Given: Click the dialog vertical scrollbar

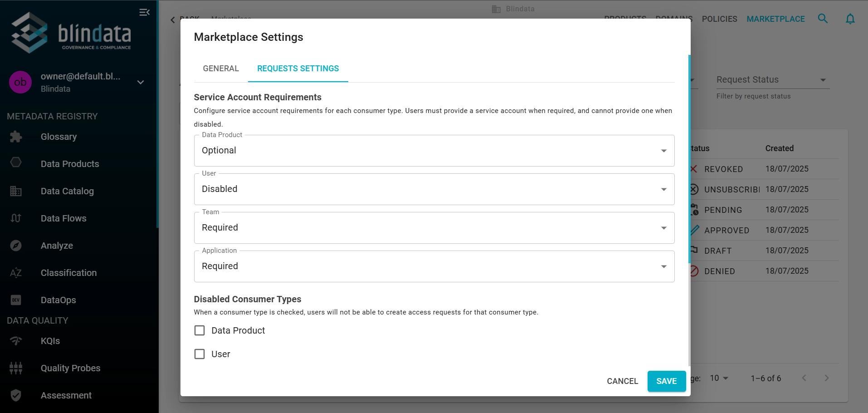Looking at the screenshot, I should click(689, 159).
